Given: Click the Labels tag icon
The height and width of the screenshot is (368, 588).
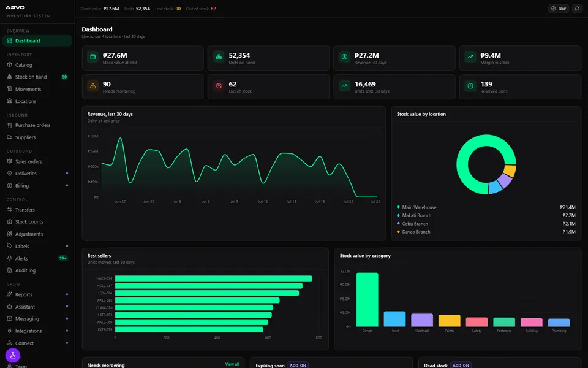Looking at the screenshot, I should tap(10, 246).
